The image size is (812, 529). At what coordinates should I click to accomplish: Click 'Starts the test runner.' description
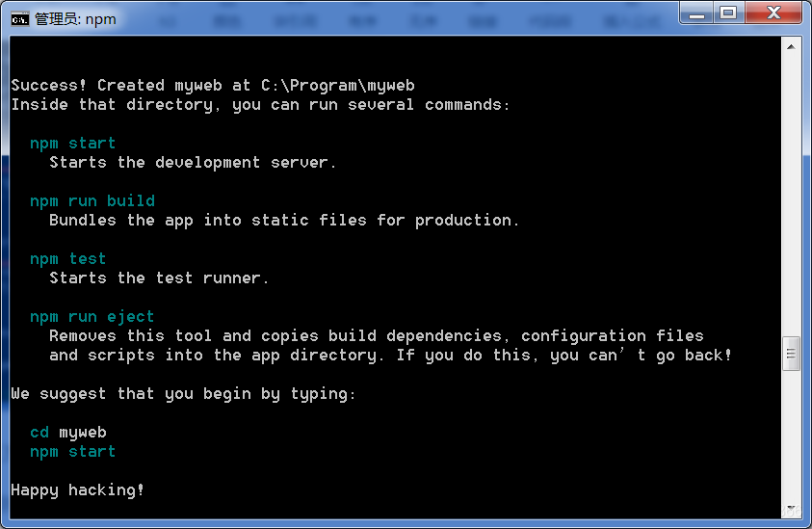click(160, 278)
